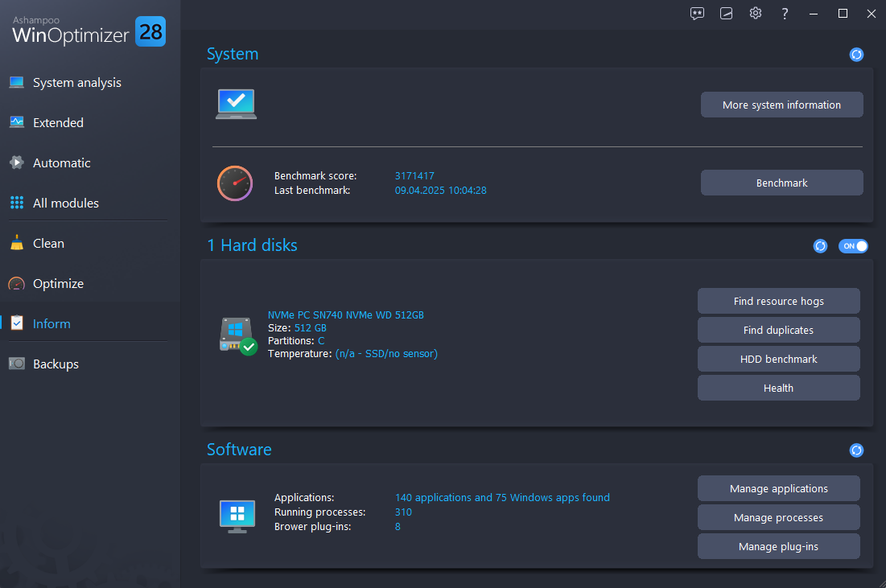Viewport: 886px width, 588px height.
Task: Click the More system information button
Action: (781, 105)
